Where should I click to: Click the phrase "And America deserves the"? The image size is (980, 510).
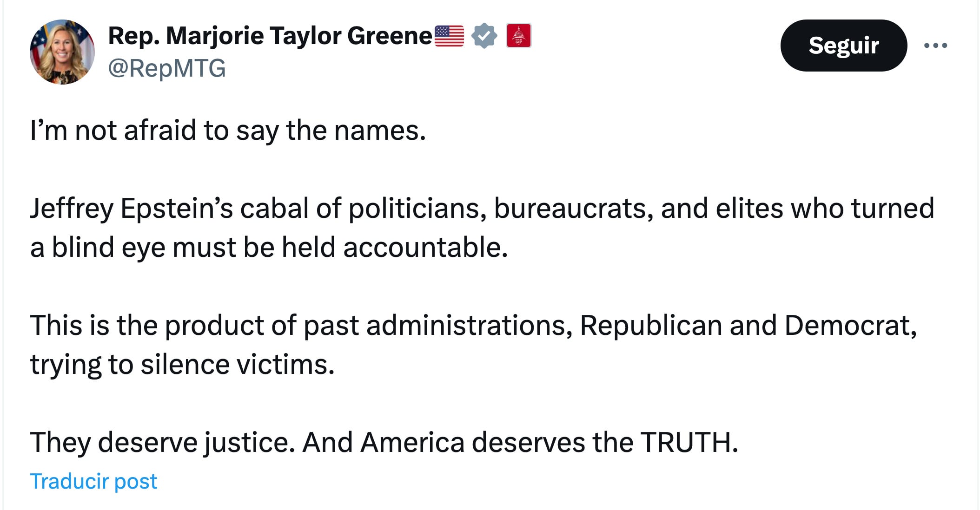pyautogui.click(x=468, y=442)
